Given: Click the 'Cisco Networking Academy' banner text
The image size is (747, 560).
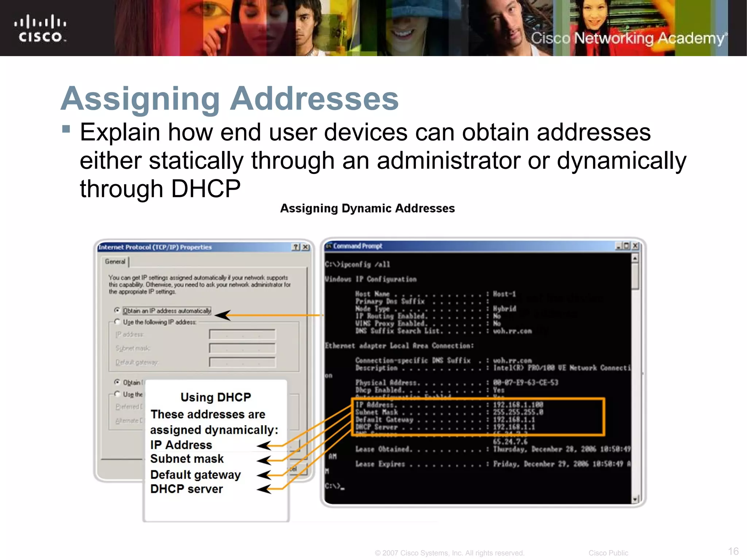Looking at the screenshot, I should coord(629,38).
